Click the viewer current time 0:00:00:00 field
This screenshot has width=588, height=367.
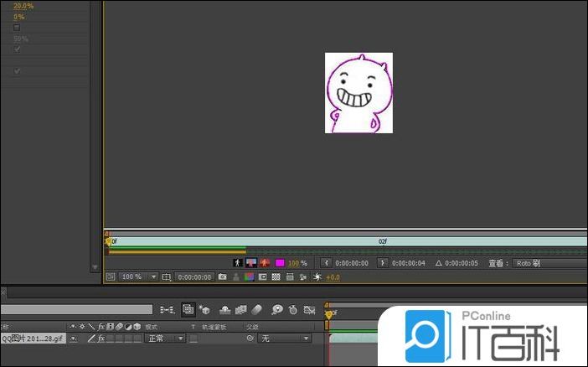(x=193, y=277)
